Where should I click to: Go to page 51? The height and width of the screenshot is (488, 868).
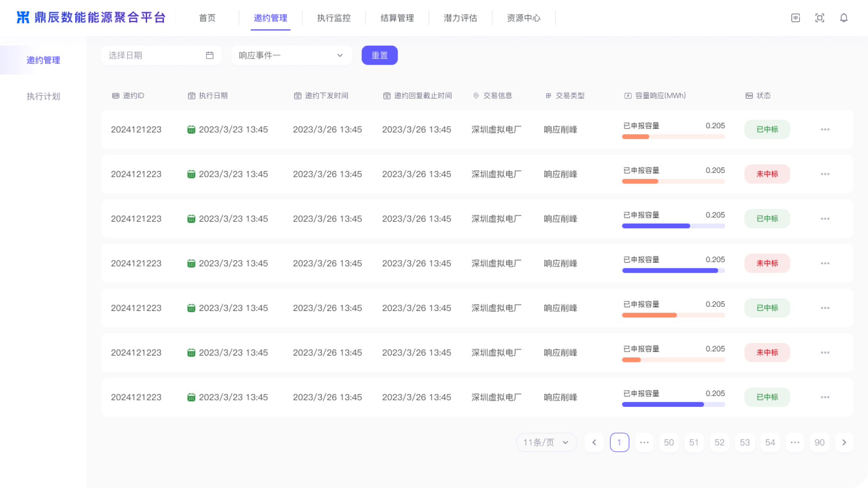694,443
